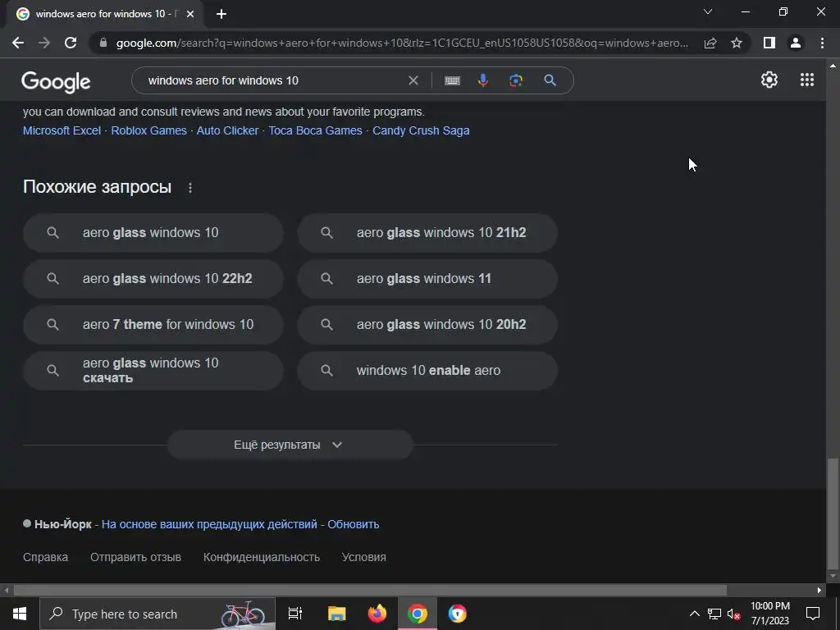The image size is (840, 630).
Task: Click the scroll up arrow of the page
Action: 833,66
